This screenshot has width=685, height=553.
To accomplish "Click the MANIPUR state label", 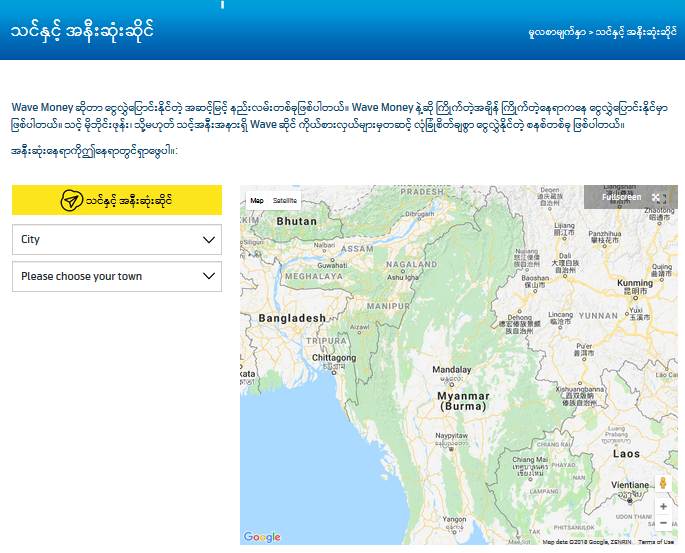I will click(388, 306).
